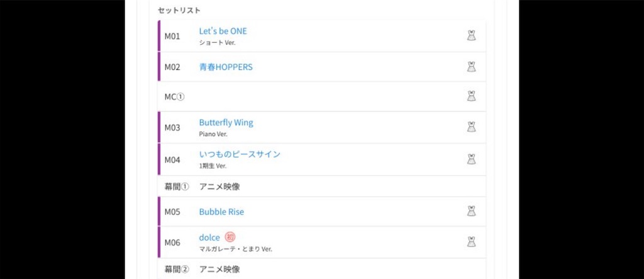Open the Let's be ONE song link

pyautogui.click(x=223, y=31)
